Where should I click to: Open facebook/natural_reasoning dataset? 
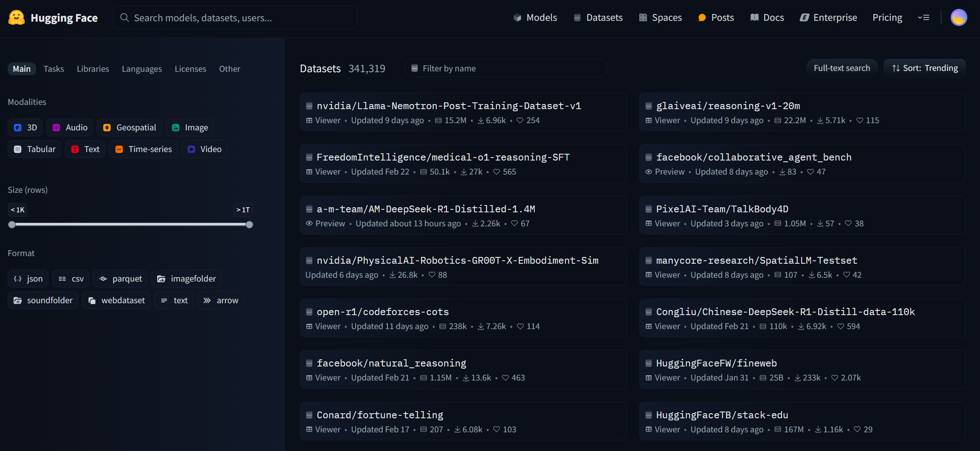463,369
